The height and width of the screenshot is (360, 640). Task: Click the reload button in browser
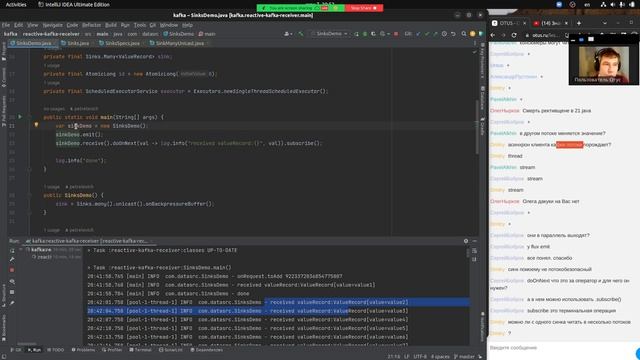514,35
